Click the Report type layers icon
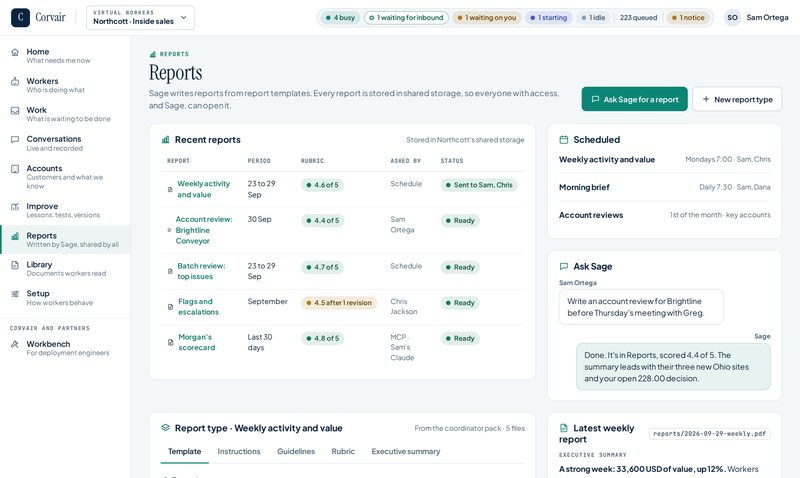 click(165, 428)
